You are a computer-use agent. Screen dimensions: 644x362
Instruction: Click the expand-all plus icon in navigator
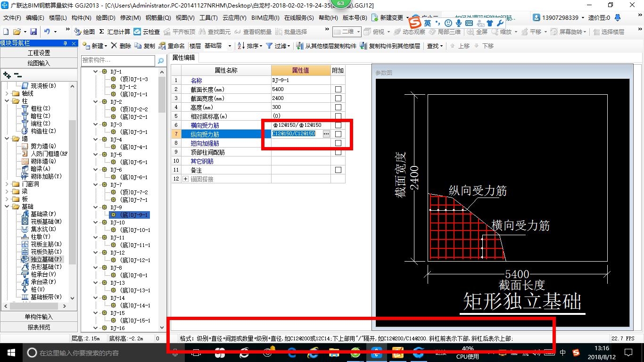point(7,74)
